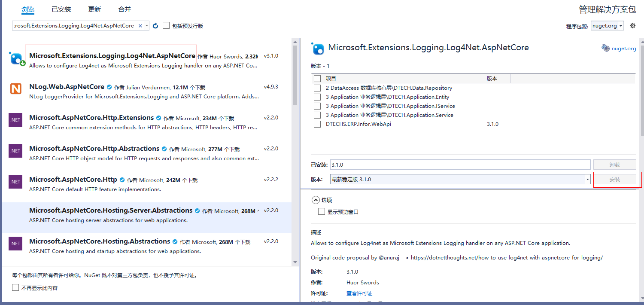Click scroll-up arrow of package list
Viewport: 644px width, 305px height.
[295, 42]
